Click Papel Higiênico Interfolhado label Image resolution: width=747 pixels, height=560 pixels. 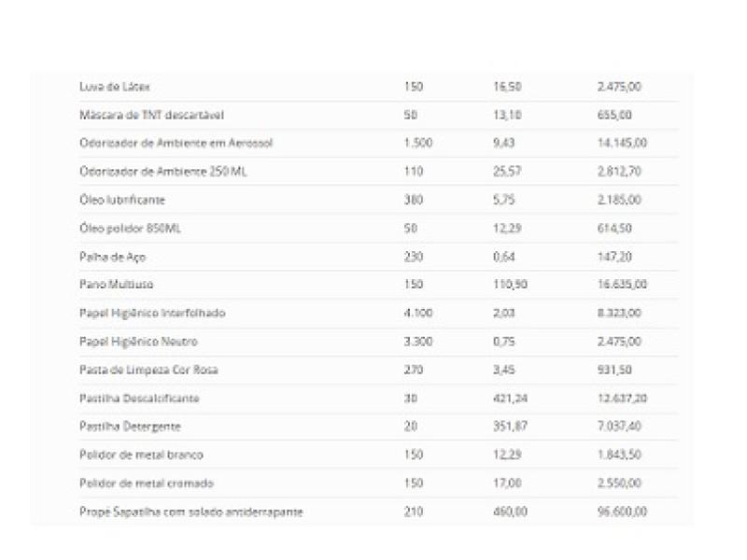(152, 313)
